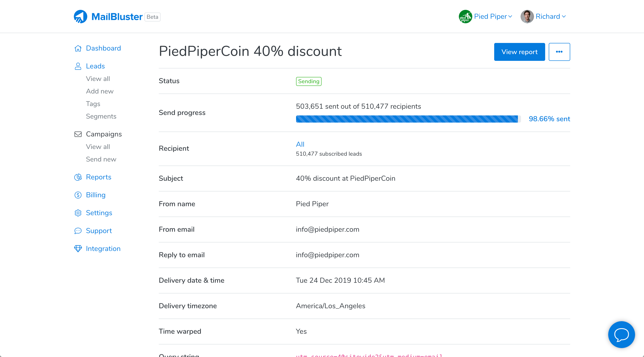Open Tags in the Leads submenu
The width and height of the screenshot is (644, 357).
[93, 104]
